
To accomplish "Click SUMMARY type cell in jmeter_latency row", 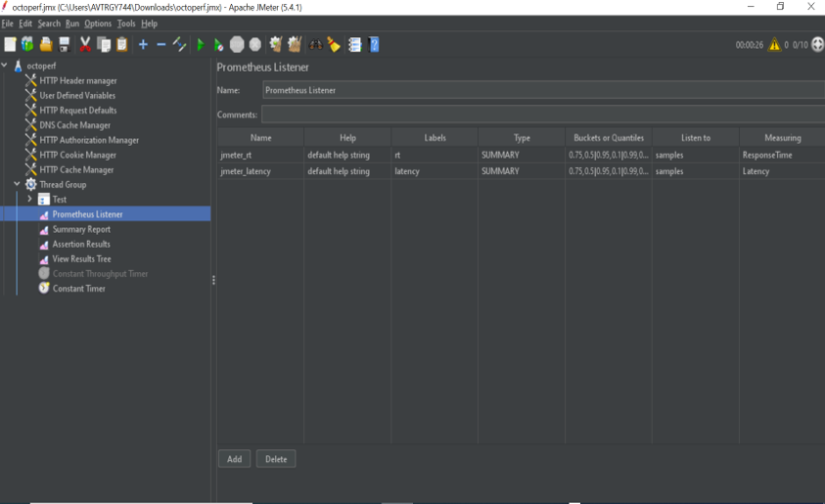I will coord(522,171).
